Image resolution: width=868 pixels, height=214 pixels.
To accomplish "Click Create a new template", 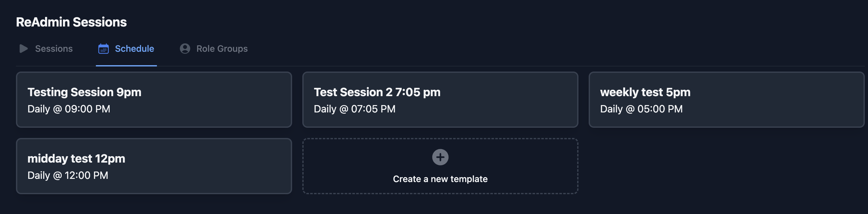I will pos(440,179).
